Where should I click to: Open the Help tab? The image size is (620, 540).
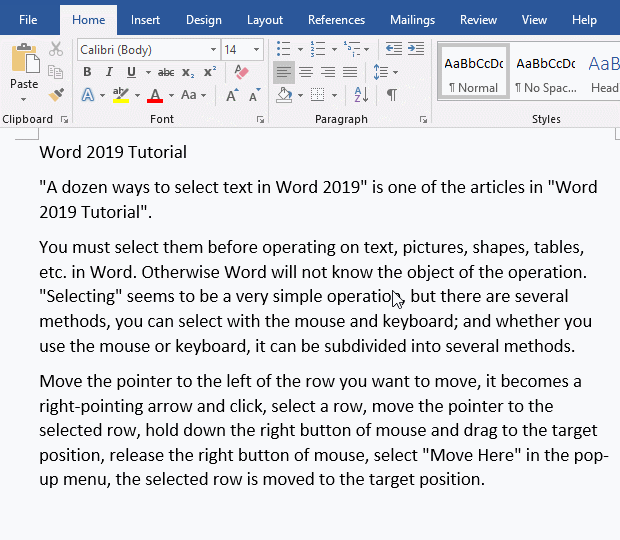(x=584, y=20)
